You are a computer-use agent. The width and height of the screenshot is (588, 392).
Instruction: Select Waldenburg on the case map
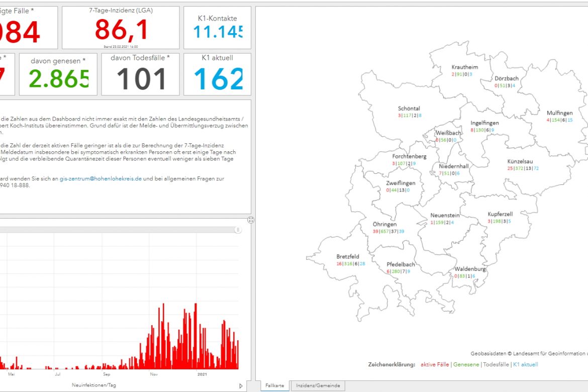click(470, 269)
